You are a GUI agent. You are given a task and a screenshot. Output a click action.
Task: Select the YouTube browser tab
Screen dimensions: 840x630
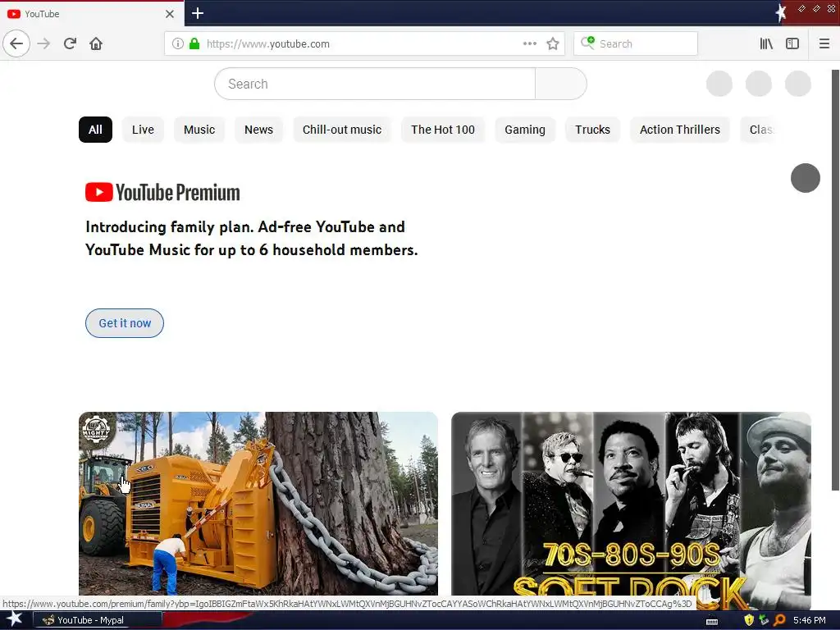91,14
